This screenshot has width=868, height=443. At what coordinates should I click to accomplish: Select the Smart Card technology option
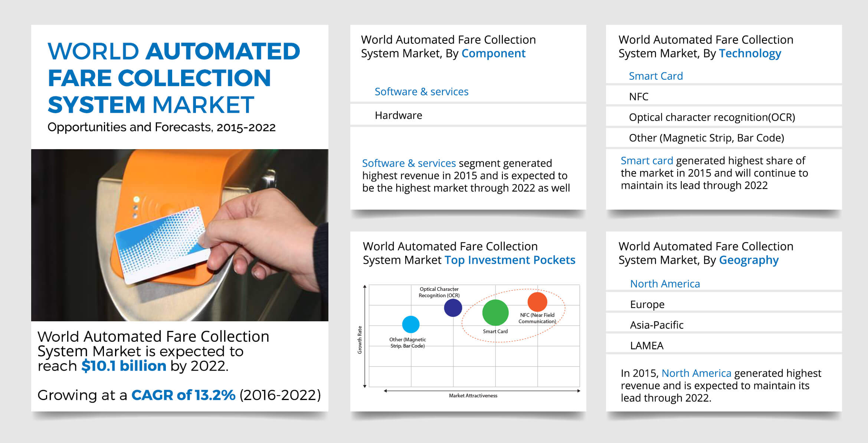656,76
